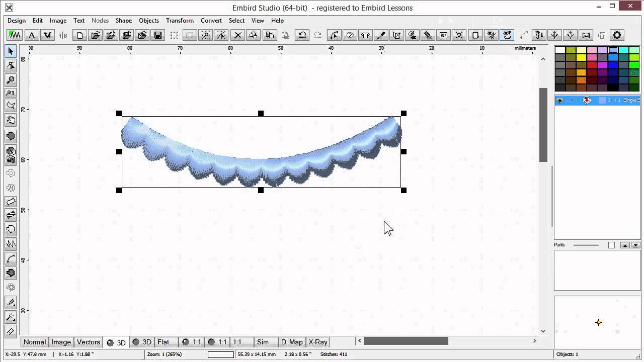This screenshot has width=644, height=362.
Task: Click the Open design folder icon
Action: coord(95,35)
